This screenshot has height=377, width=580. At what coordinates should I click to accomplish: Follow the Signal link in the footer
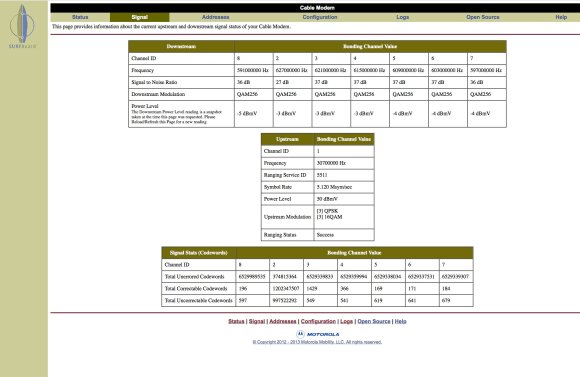coord(257,321)
